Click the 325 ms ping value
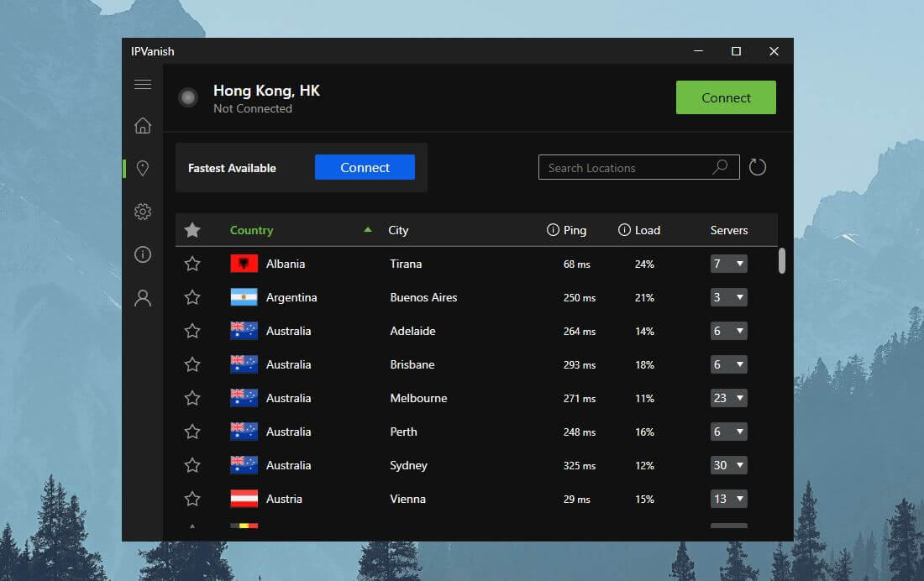The image size is (924, 581). click(580, 465)
